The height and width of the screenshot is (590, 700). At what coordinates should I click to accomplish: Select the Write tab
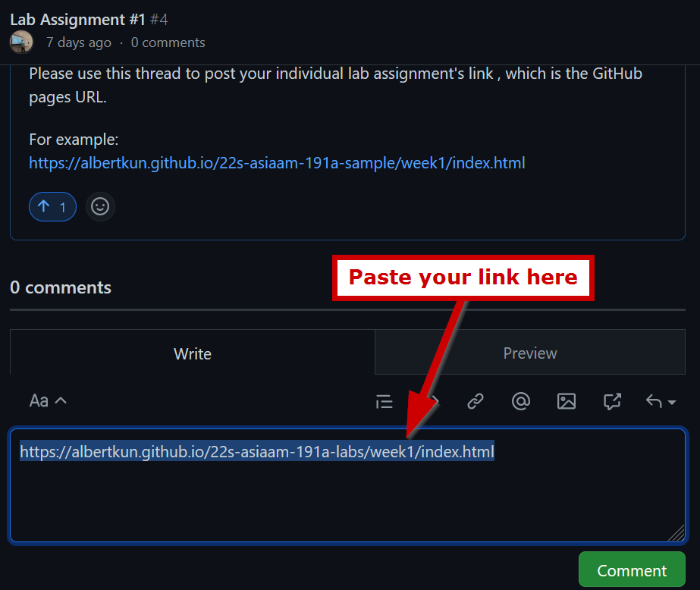193,353
